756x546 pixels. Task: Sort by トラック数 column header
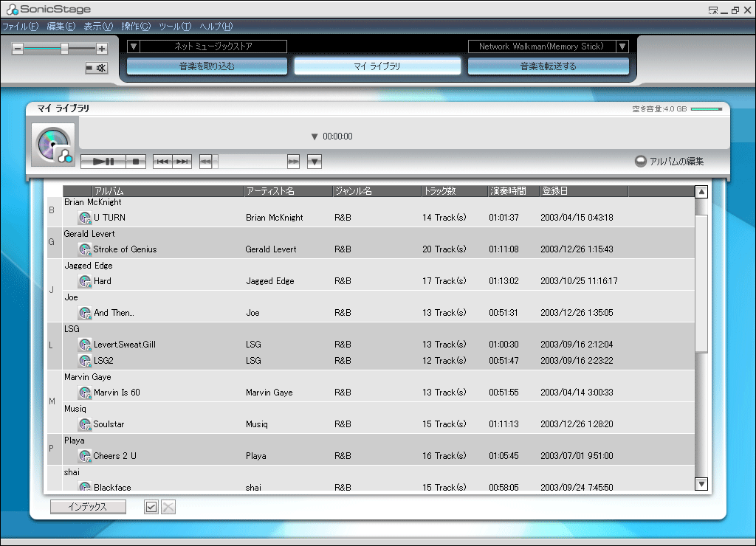pyautogui.click(x=455, y=191)
